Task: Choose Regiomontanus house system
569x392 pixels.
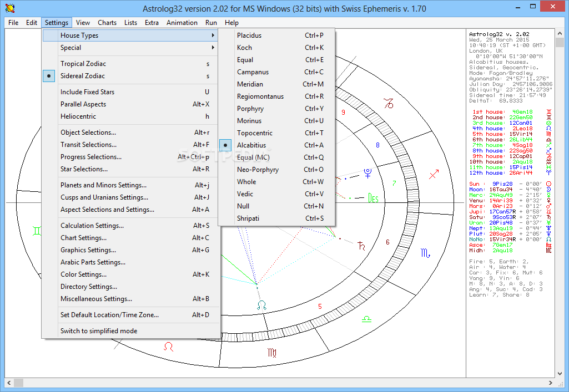Action: [x=276, y=96]
